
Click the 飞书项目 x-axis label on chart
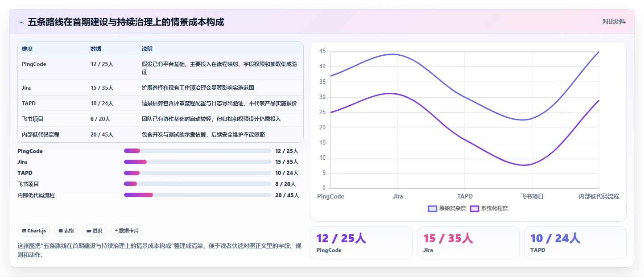tap(532, 196)
